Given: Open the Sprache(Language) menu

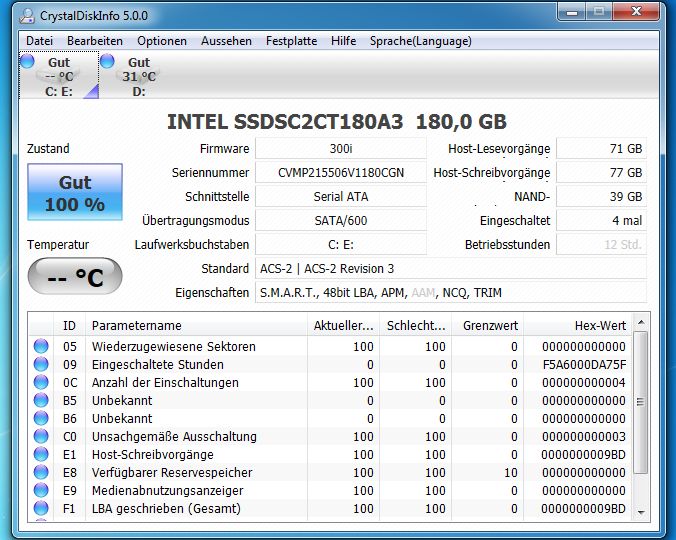Looking at the screenshot, I should [x=420, y=41].
